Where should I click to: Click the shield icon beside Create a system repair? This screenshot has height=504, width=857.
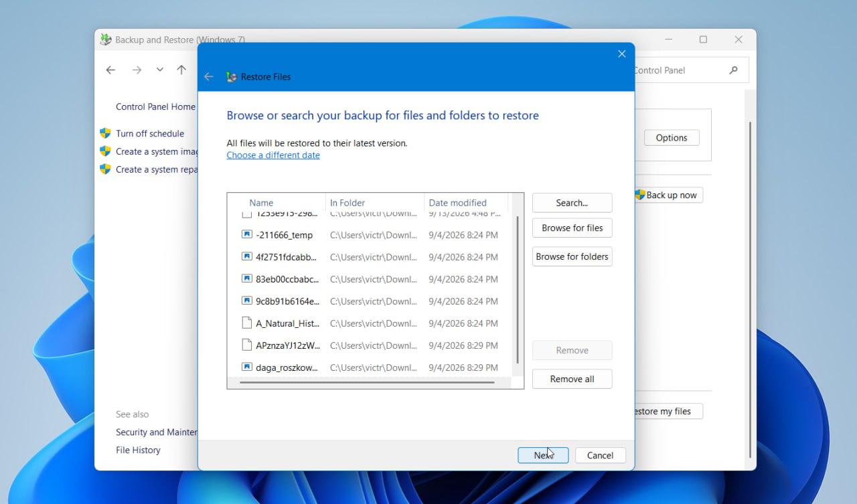105,169
